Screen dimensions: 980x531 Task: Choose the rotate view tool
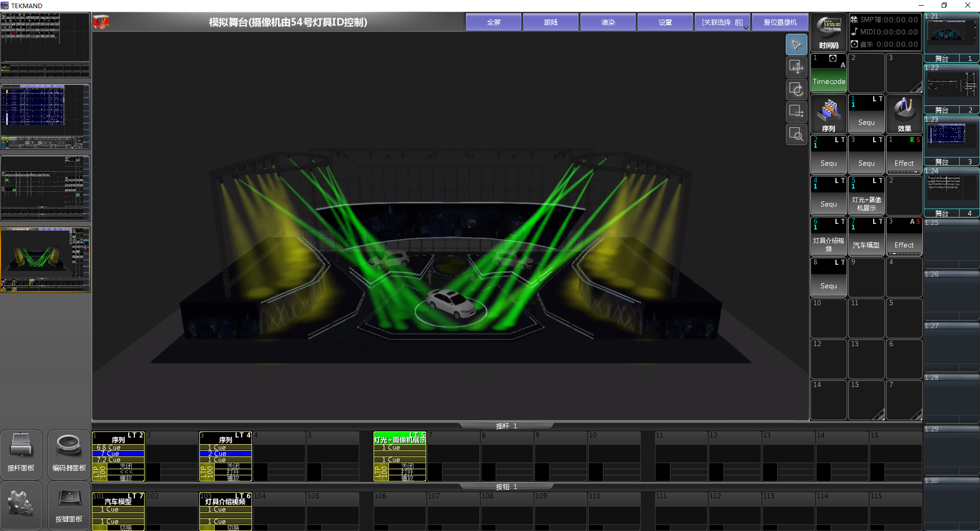(x=796, y=89)
